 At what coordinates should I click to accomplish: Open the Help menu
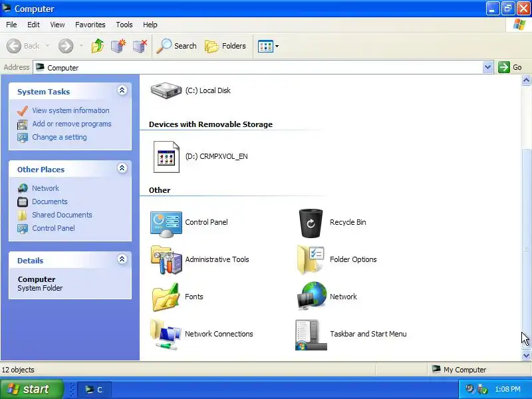pyautogui.click(x=150, y=25)
